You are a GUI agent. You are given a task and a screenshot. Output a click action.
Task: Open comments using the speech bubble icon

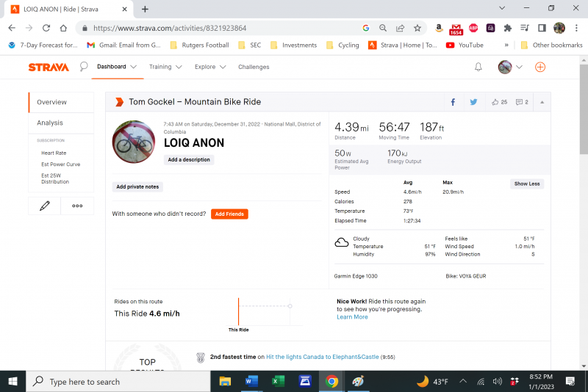click(x=520, y=102)
